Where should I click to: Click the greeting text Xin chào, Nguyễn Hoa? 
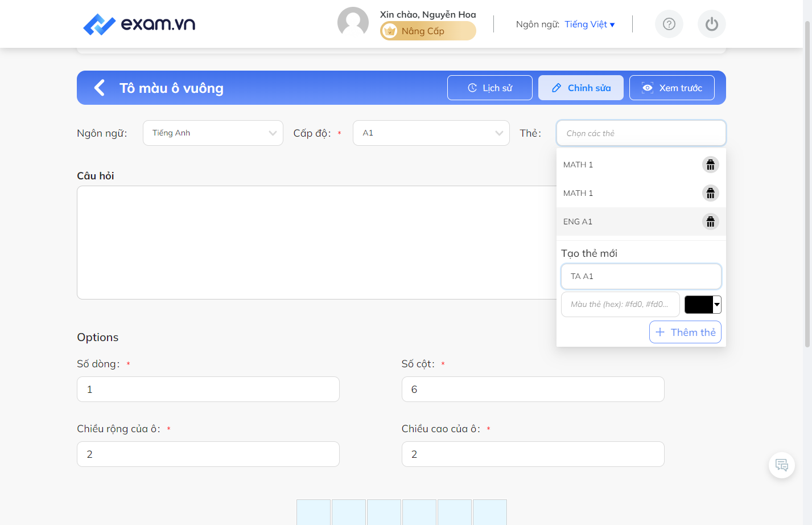[428, 14]
